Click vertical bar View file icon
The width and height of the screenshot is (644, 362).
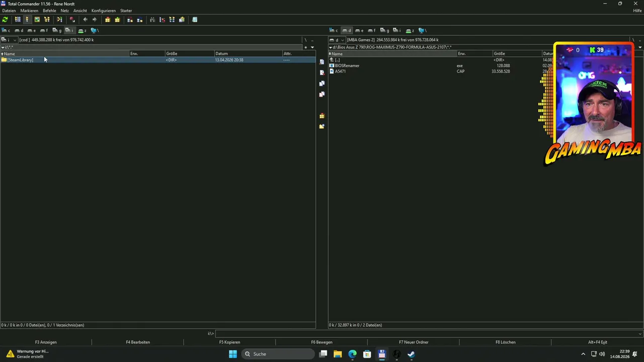coord(322,62)
